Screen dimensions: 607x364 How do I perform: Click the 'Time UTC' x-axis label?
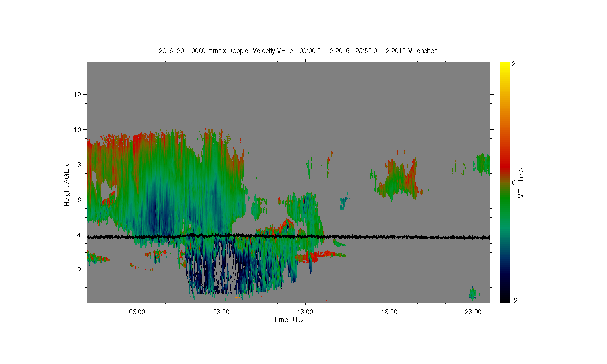tap(288, 320)
